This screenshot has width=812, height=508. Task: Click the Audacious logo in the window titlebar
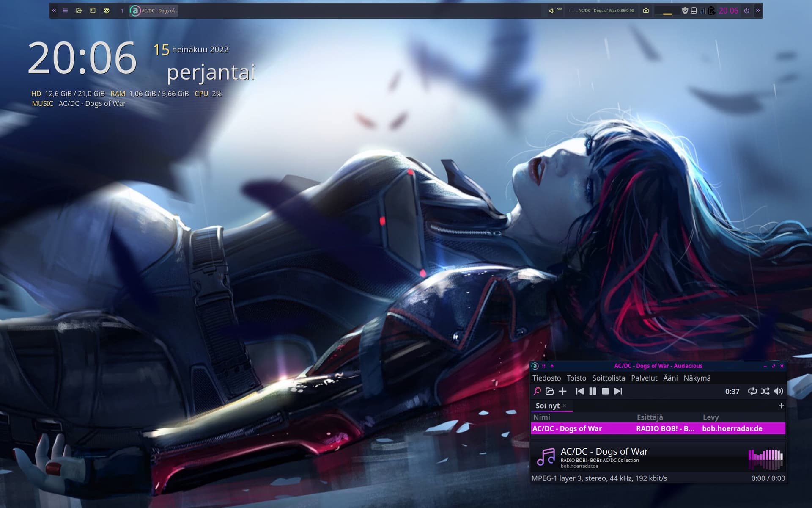(x=535, y=366)
